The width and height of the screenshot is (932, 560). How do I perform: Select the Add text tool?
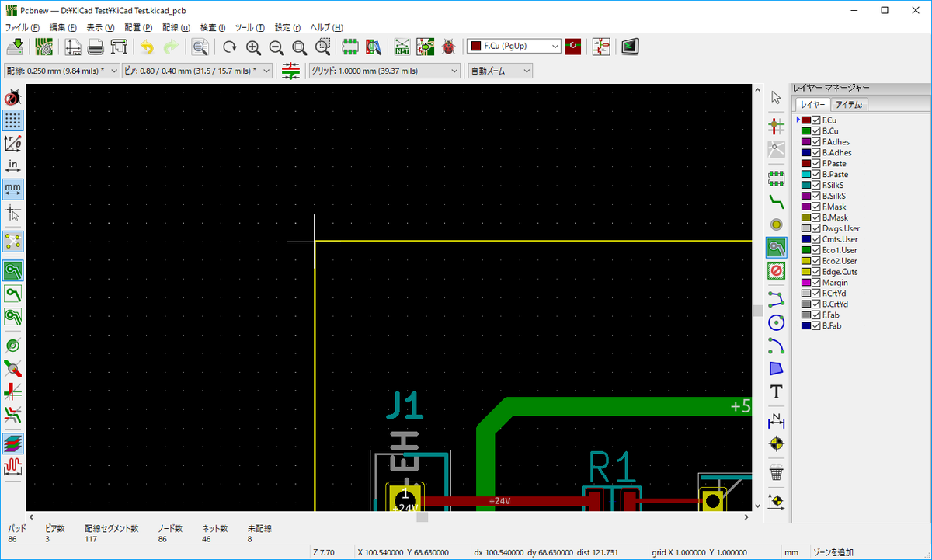pyautogui.click(x=776, y=391)
